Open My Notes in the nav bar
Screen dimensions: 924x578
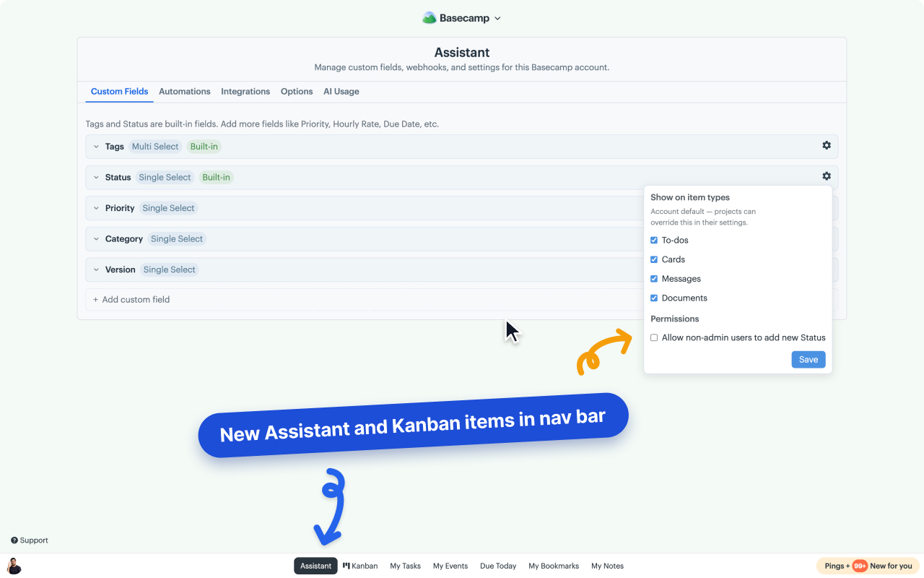(x=607, y=566)
